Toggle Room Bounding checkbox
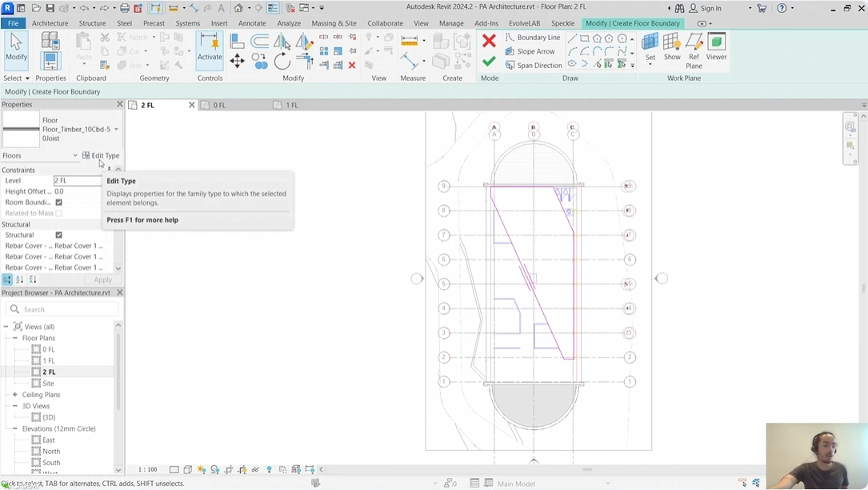868x490 pixels. tap(58, 203)
